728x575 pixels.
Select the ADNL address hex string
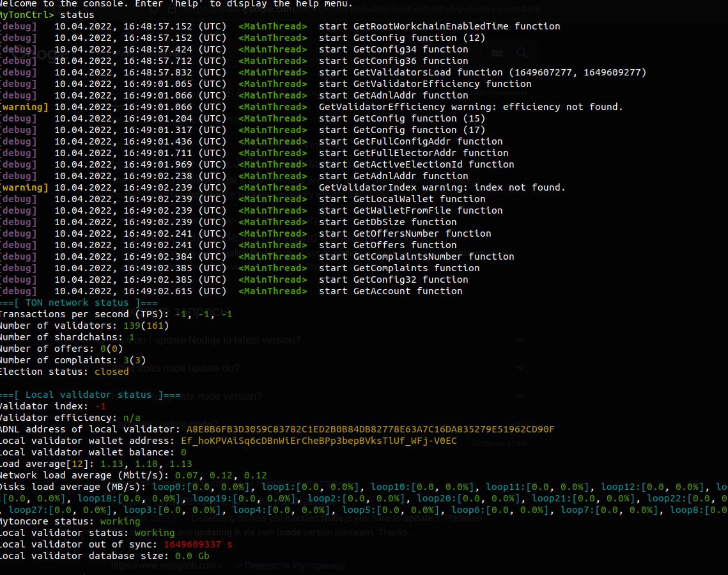pos(370,429)
